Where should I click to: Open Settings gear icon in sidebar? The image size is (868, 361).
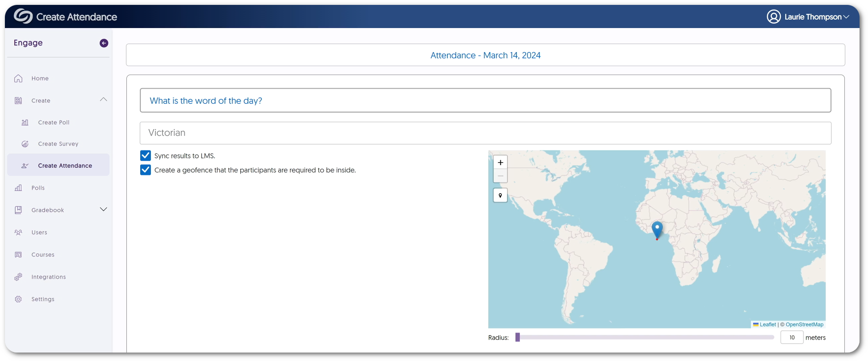18,299
